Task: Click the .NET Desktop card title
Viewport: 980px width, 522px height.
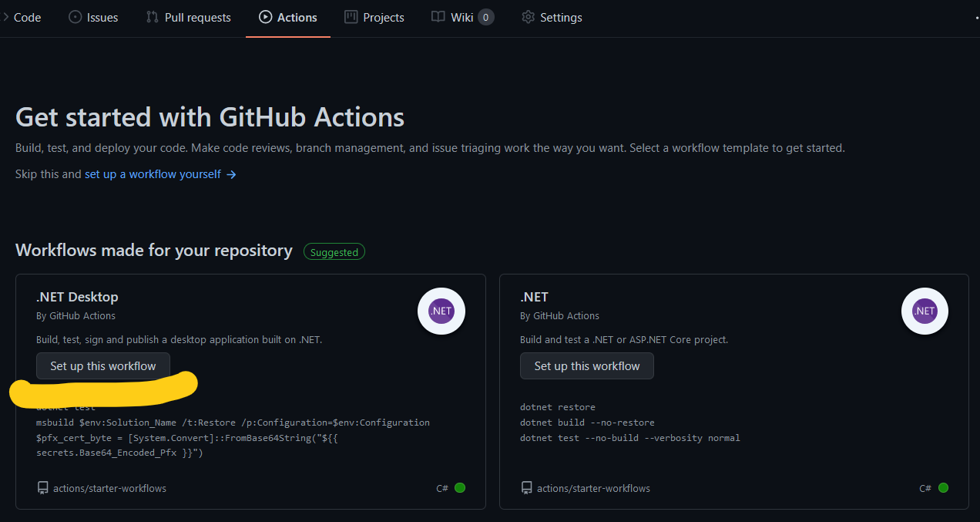Action: [77, 297]
